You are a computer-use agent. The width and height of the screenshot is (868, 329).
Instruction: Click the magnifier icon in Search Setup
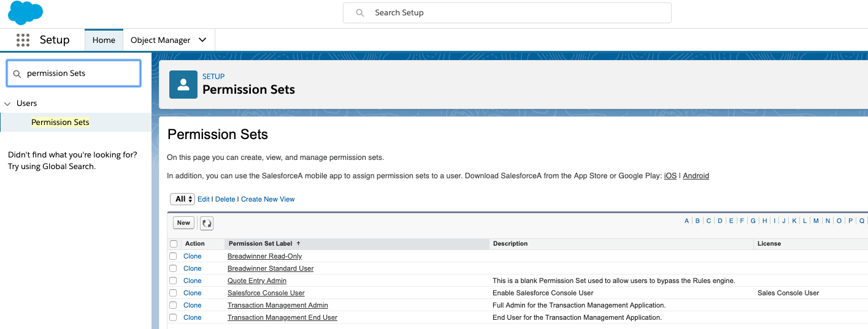[x=361, y=13]
